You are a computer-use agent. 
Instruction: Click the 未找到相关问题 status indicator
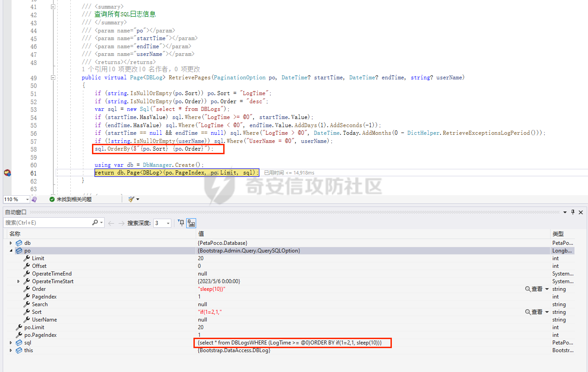(x=70, y=199)
